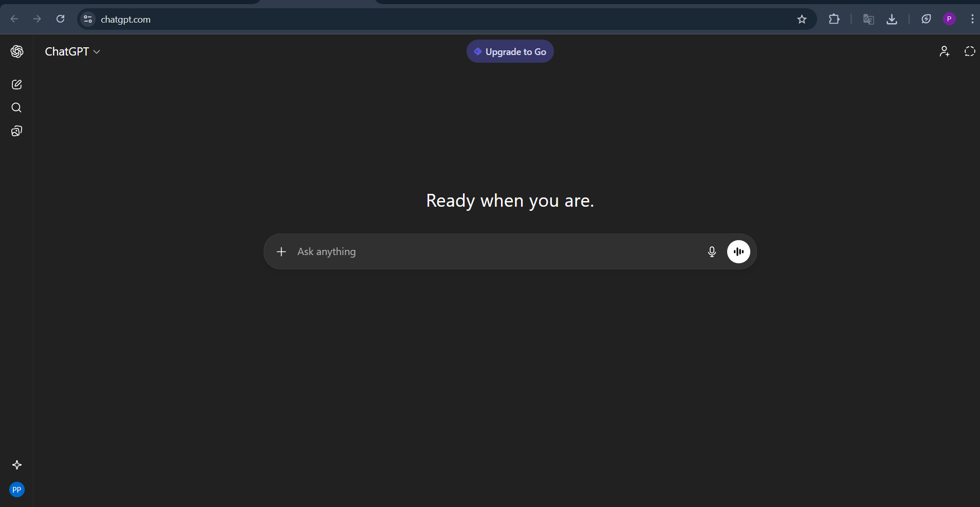Click Upgrade to Go button

[x=510, y=51]
